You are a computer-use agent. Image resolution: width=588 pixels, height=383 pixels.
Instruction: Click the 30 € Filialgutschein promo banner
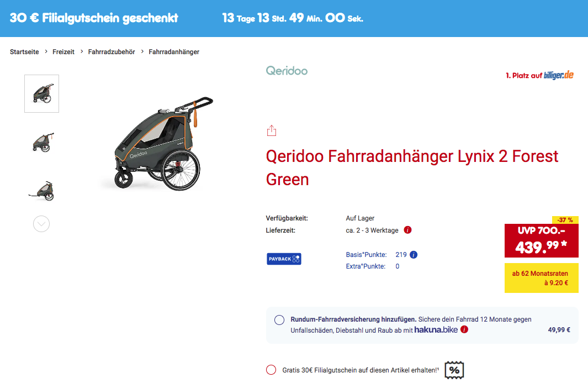[x=94, y=18]
